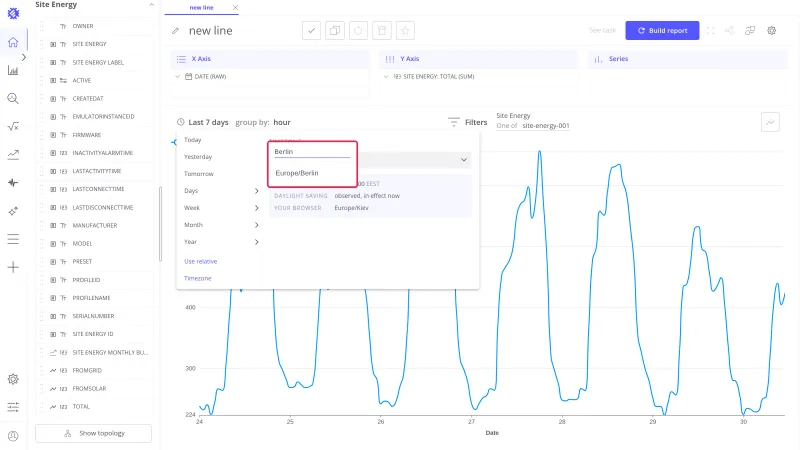Open the search magnifier in the sidebar
The height and width of the screenshot is (450, 800).
pyautogui.click(x=13, y=98)
